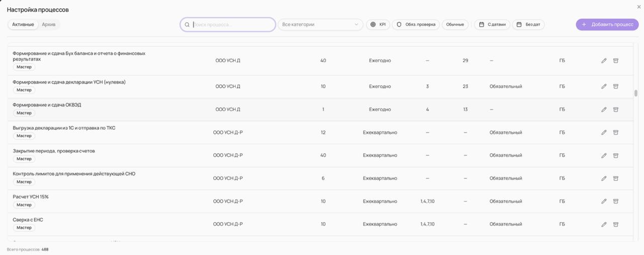The height and width of the screenshot is (255, 644).
Task: Open the Все категории dropdown
Action: click(x=320, y=24)
